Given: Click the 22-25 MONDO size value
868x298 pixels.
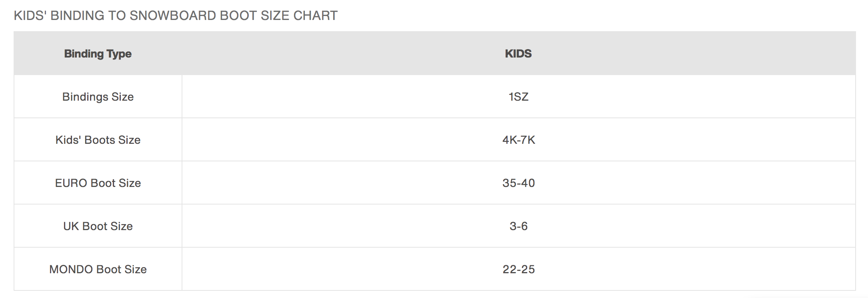Looking at the screenshot, I should (518, 269).
